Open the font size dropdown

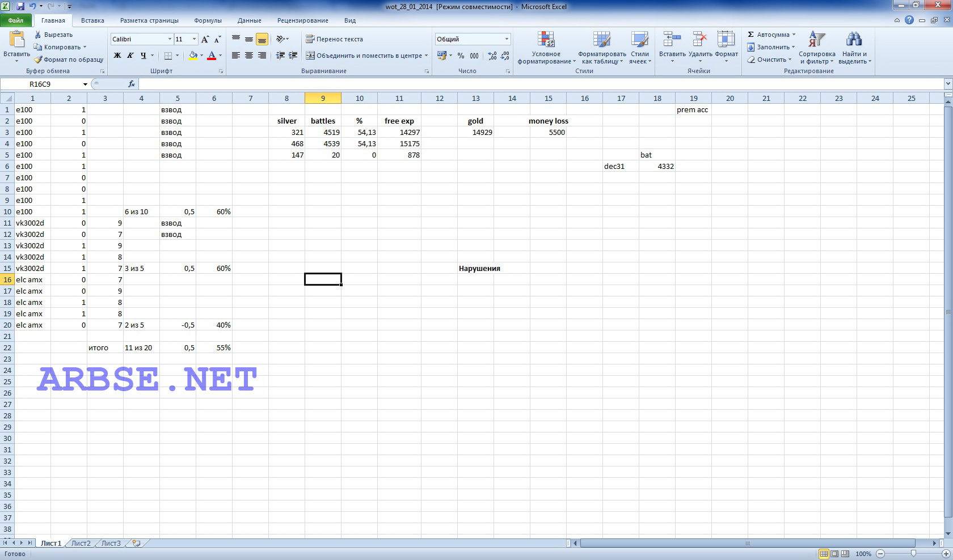(x=194, y=39)
